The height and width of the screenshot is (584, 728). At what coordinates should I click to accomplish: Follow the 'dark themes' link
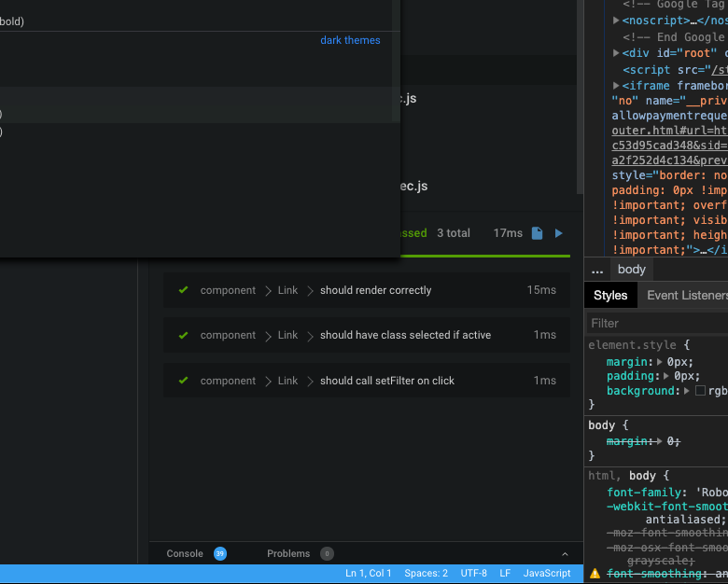pyautogui.click(x=350, y=40)
